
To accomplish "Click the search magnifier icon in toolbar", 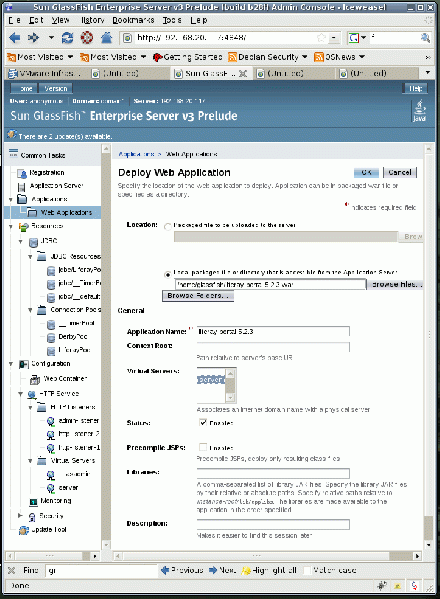I will pyautogui.click(x=425, y=37).
